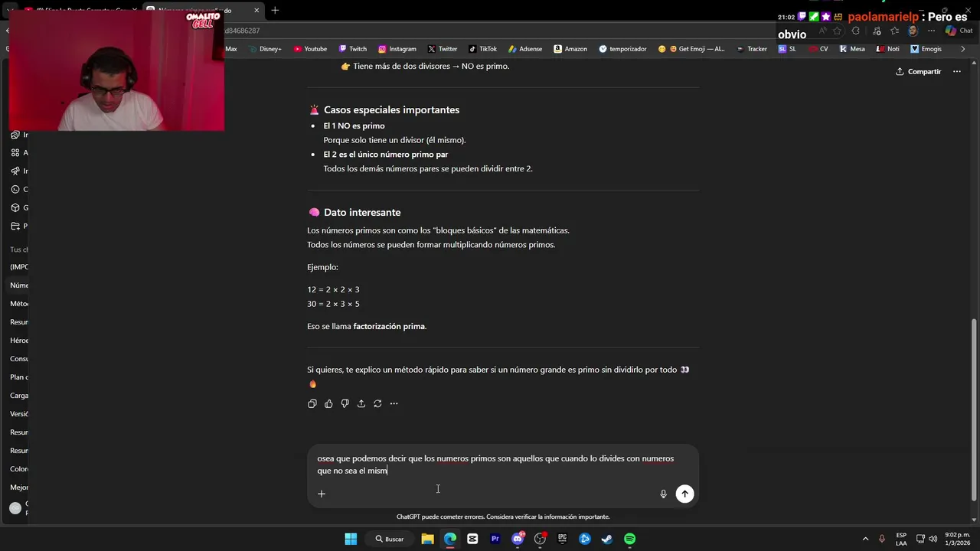Viewport: 980px width, 551px height.
Task: Open the user profile avatar at sidebar bottom
Action: (15, 508)
